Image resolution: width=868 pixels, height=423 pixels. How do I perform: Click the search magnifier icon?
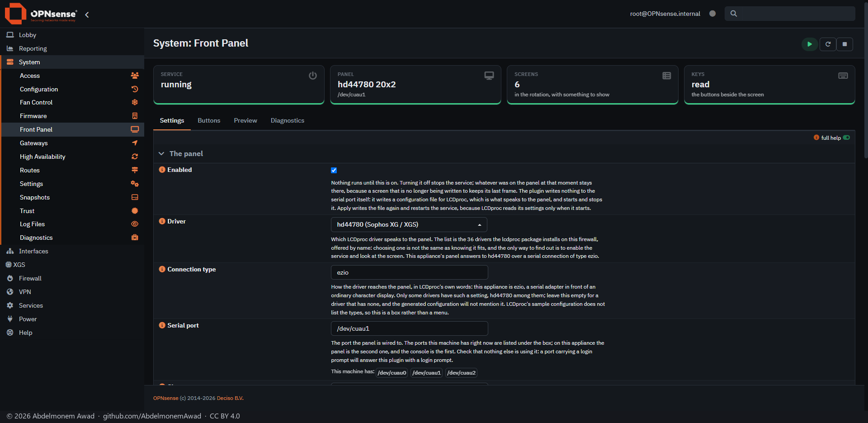(x=734, y=14)
